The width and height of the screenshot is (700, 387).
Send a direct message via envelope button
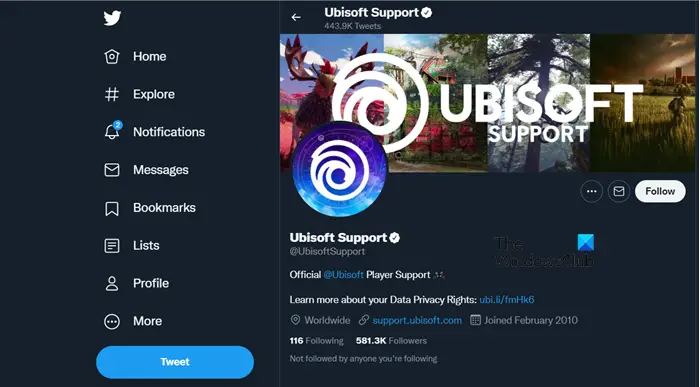[x=619, y=191]
